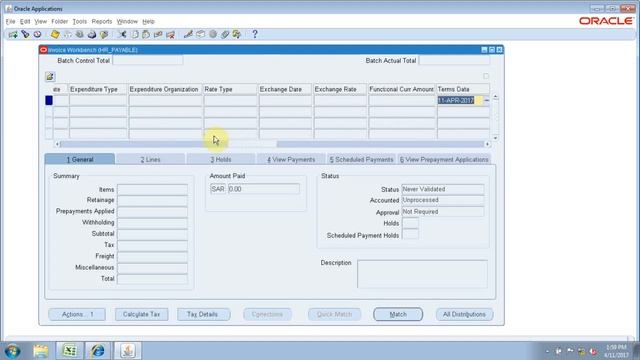Click the horizontal scrollbar left arrow
This screenshot has width=640, height=360.
[x=57, y=144]
